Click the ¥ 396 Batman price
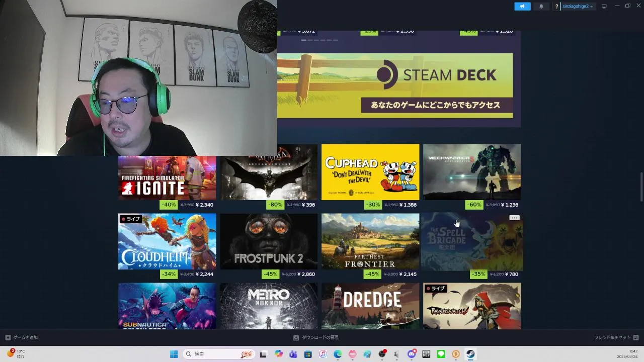 pyautogui.click(x=308, y=205)
